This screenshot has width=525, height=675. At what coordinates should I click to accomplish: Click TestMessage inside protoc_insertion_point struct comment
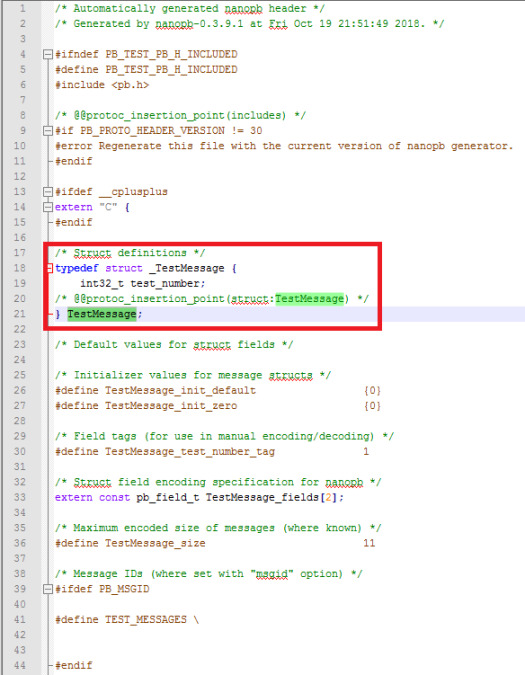(309, 299)
